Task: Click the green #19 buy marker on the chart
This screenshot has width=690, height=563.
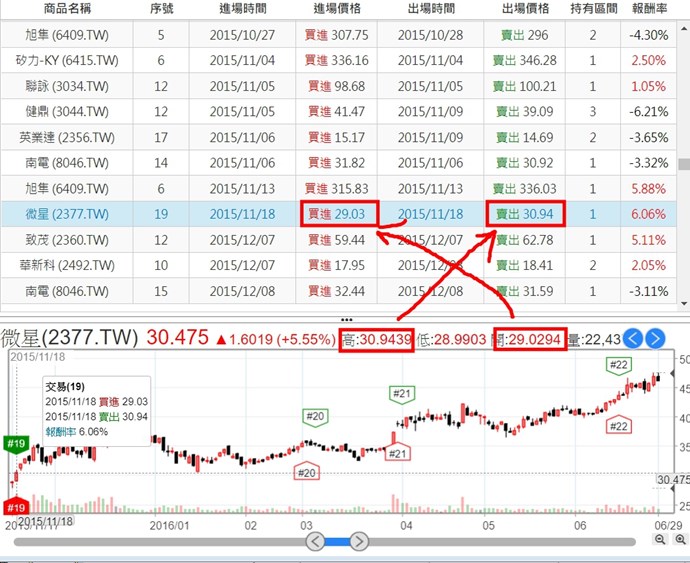Action: coord(16,444)
